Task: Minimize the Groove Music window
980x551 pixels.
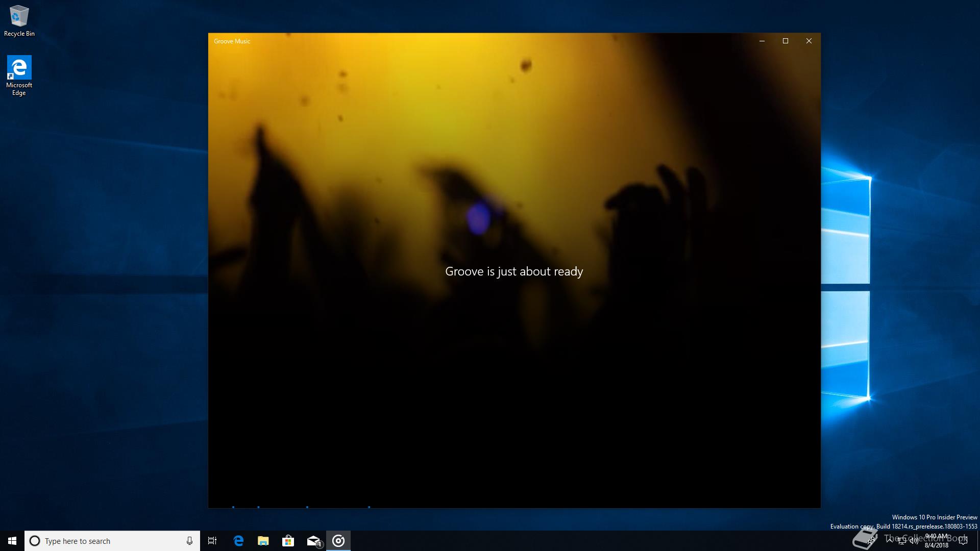Action: tap(762, 41)
